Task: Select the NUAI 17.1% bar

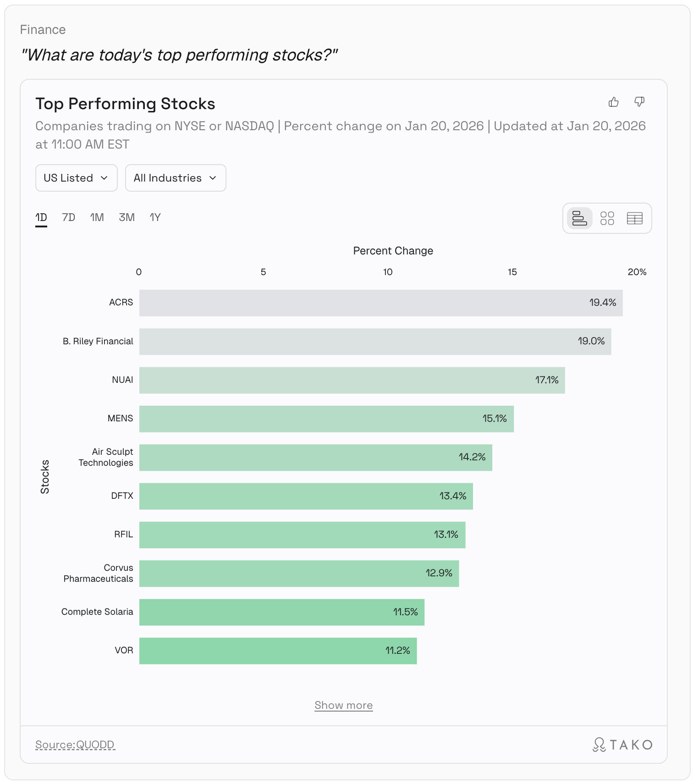Action: pyautogui.click(x=352, y=380)
